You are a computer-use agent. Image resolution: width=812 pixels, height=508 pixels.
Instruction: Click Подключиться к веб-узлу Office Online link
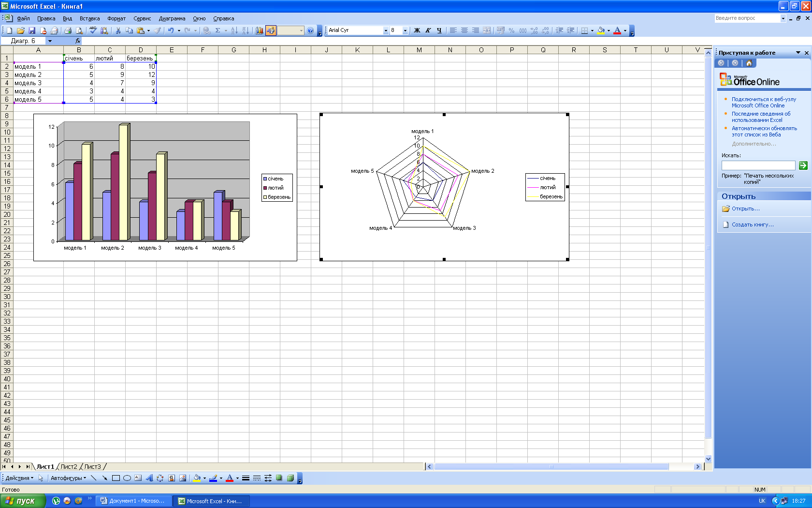(x=764, y=103)
